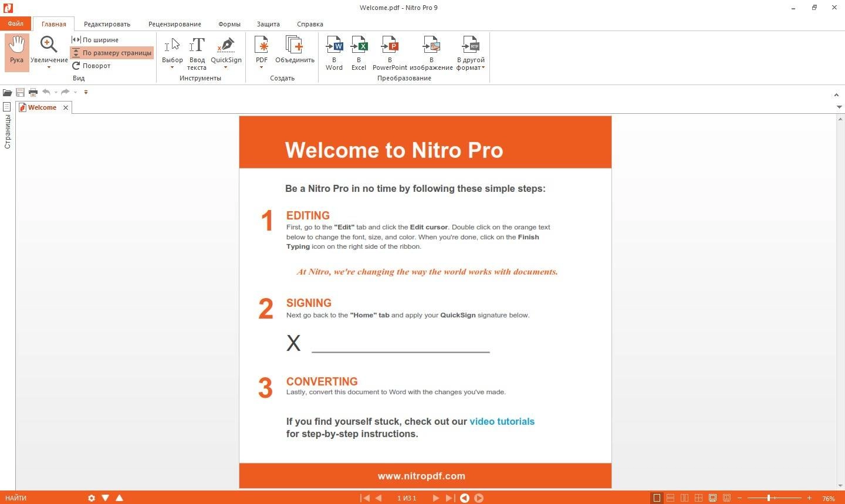
Task: Click the Поворот rotate button
Action: point(92,66)
